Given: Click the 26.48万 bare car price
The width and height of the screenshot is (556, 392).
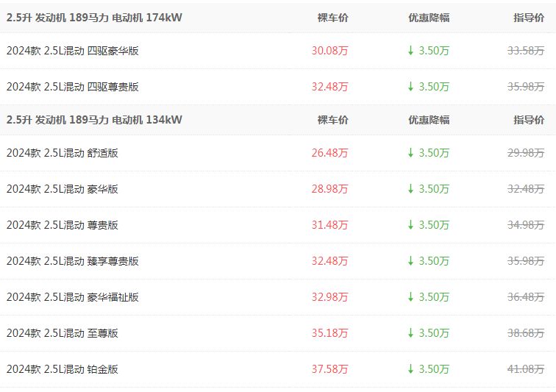Looking at the screenshot, I should click(x=329, y=153).
